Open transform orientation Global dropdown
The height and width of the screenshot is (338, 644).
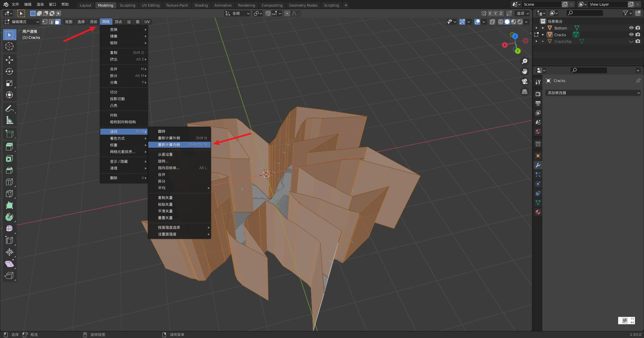(x=237, y=13)
